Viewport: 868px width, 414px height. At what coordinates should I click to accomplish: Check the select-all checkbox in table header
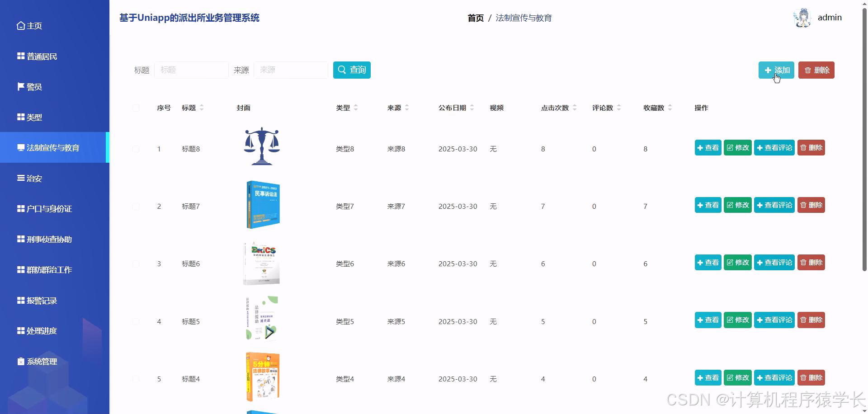click(136, 108)
